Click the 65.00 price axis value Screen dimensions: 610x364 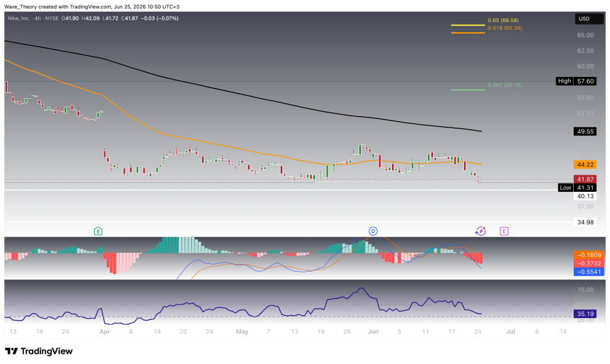pyautogui.click(x=585, y=35)
